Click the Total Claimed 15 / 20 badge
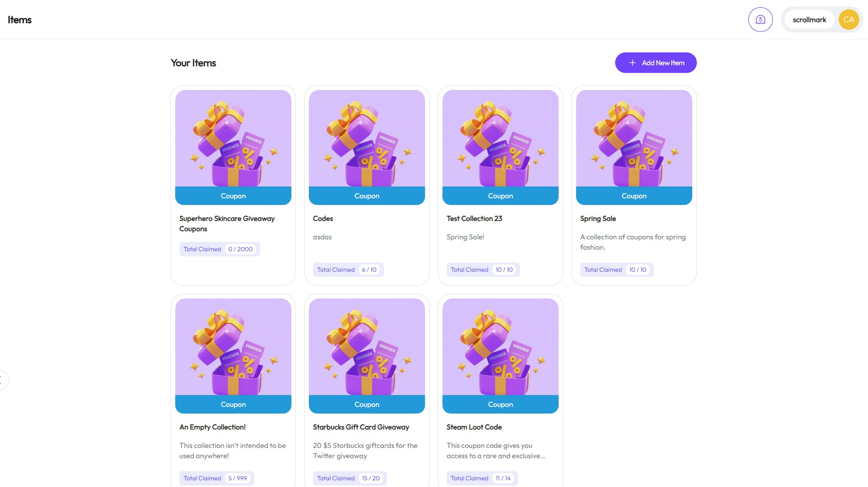 click(x=349, y=478)
